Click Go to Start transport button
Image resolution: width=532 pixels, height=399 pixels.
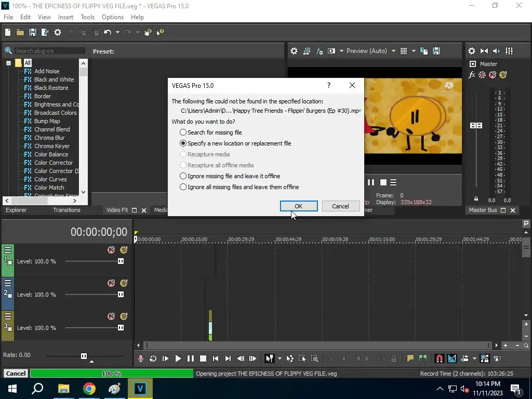tap(216, 358)
